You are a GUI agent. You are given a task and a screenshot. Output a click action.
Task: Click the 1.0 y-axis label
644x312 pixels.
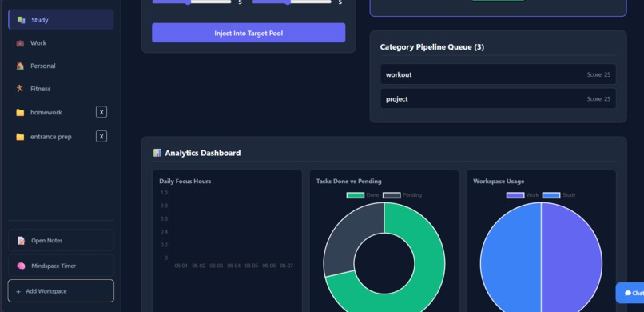(164, 193)
